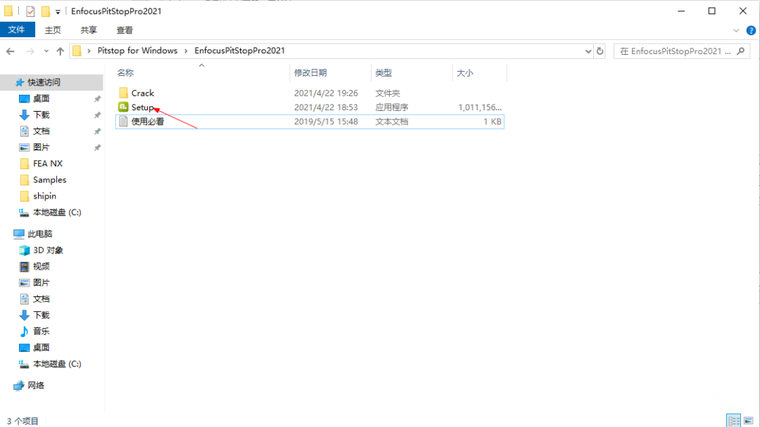Image resolution: width=760 pixels, height=427 pixels.
Task: Click the Crack modified date 2021/4/22 19:26
Action: 326,93
